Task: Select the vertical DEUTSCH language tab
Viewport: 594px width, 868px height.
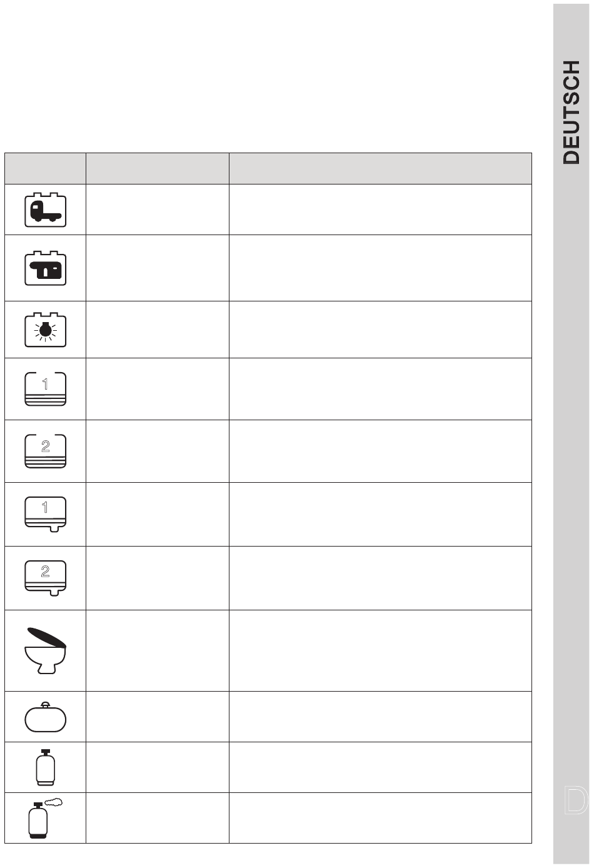Action: click(x=571, y=113)
